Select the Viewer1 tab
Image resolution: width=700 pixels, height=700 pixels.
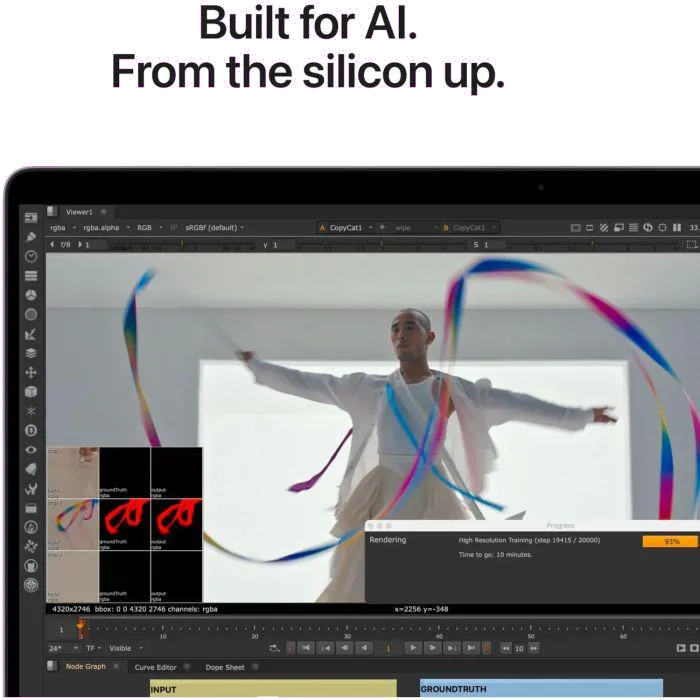click(79, 212)
